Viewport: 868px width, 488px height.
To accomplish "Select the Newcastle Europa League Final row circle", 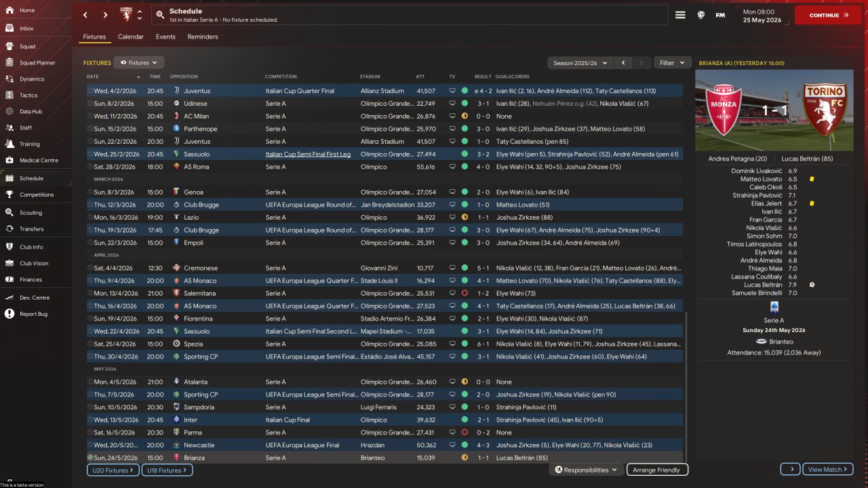I will [90, 445].
